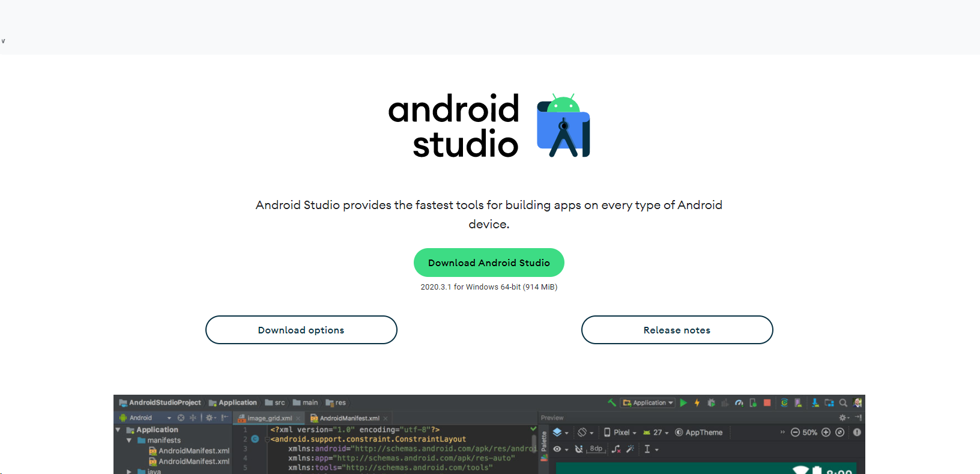Click the zoom out minus icon
This screenshot has width=980, height=474.
(795, 432)
